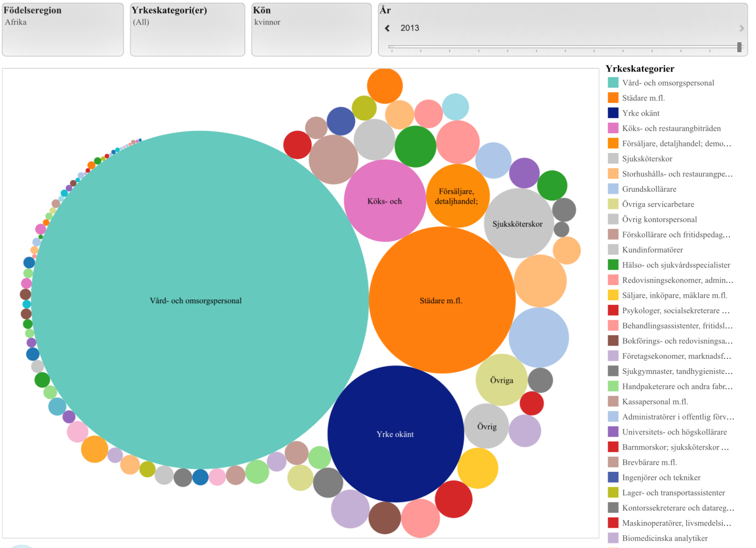Viewport: 756px width, 548px height.
Task: Click the year slider handle
Action: 739,47
